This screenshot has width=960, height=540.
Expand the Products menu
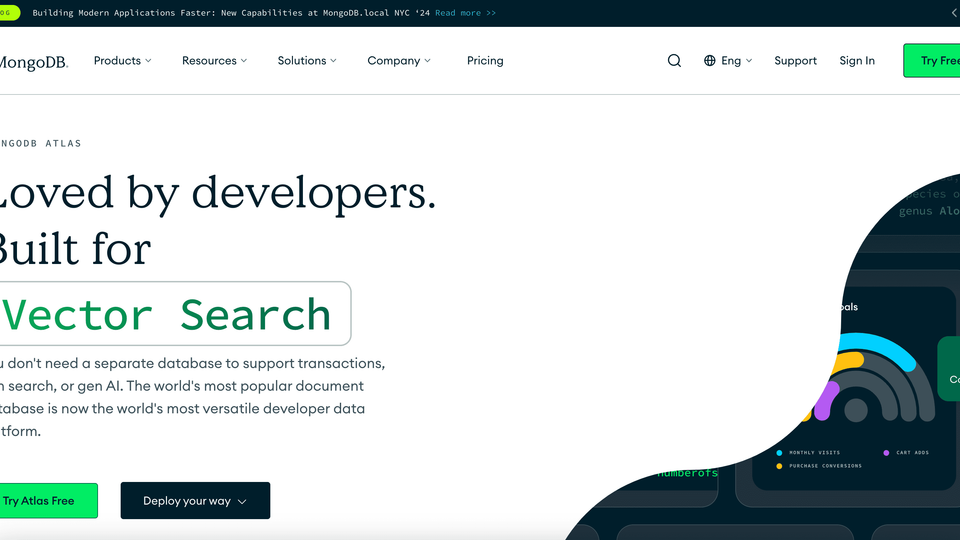coord(122,61)
